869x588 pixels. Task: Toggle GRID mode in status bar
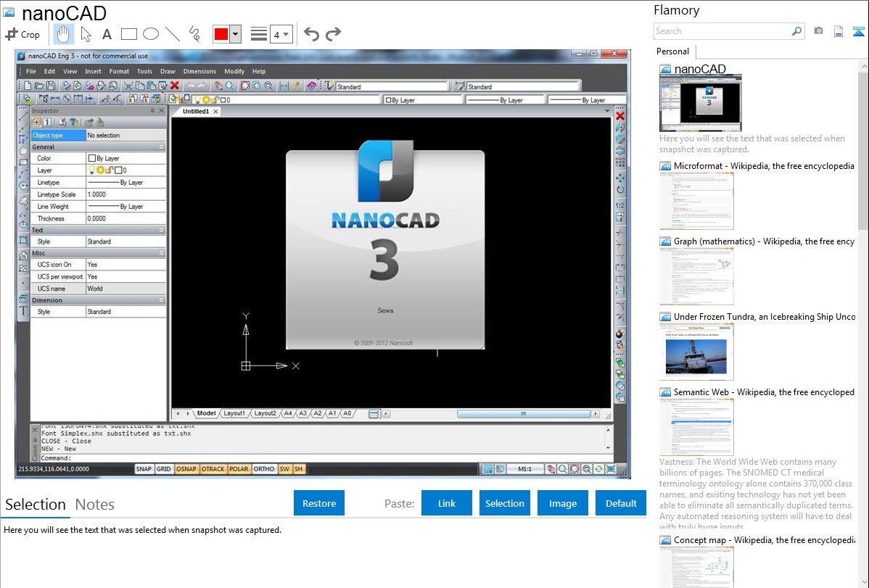(x=163, y=469)
